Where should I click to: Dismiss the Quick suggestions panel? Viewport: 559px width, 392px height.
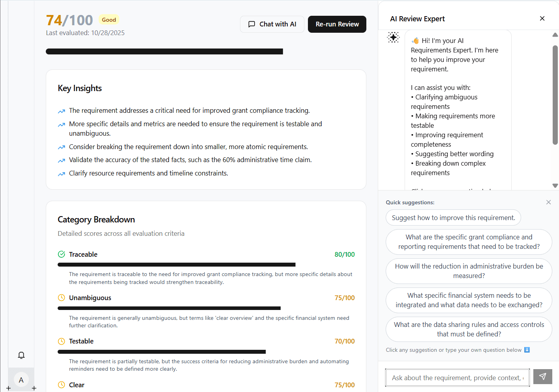click(548, 202)
